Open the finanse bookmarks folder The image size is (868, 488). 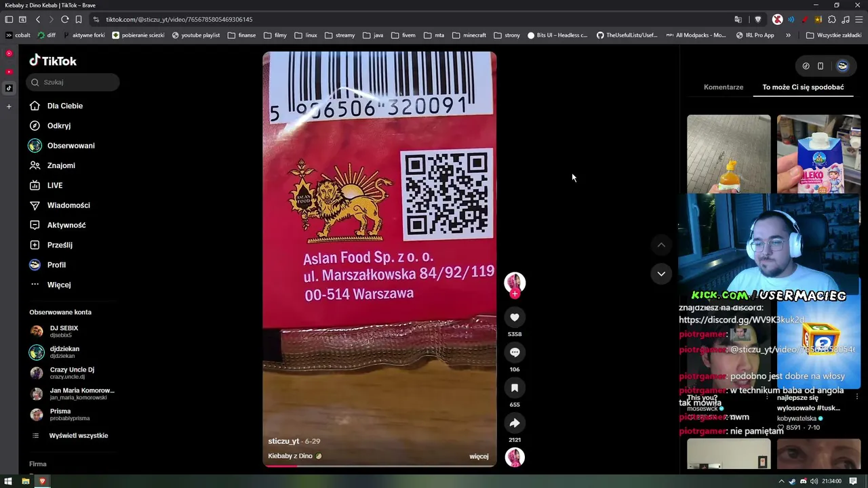242,35
